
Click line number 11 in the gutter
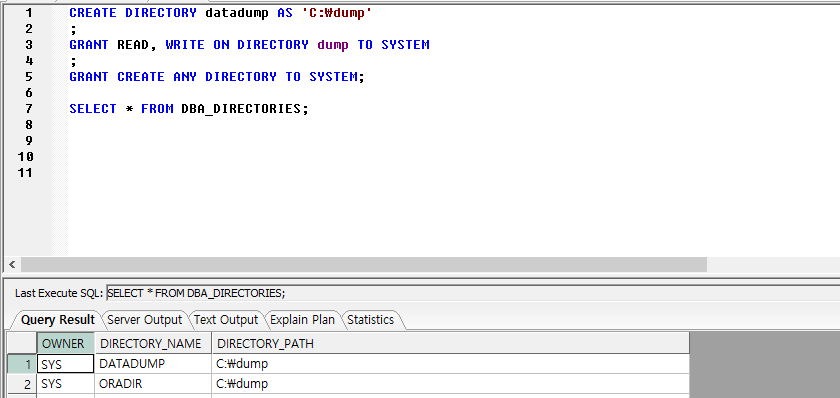[x=26, y=173]
